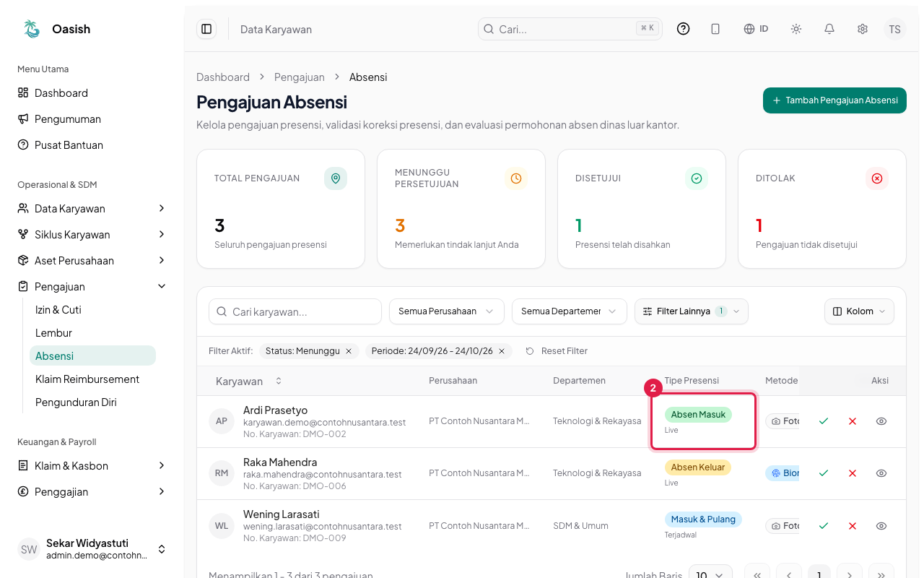Expand the Filter Lainnya dropdown
This screenshot has height=578, width=924.
click(x=692, y=311)
